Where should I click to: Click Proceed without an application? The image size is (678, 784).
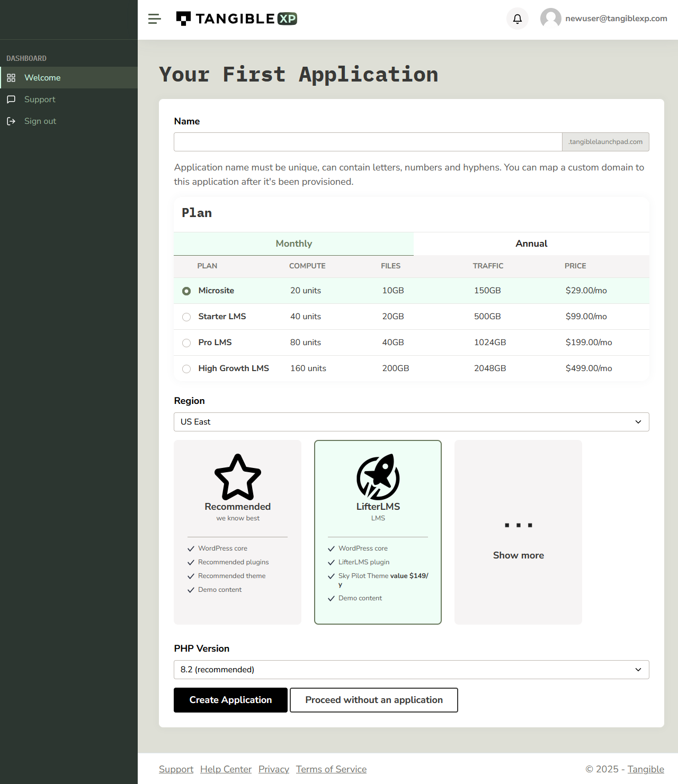coord(373,700)
